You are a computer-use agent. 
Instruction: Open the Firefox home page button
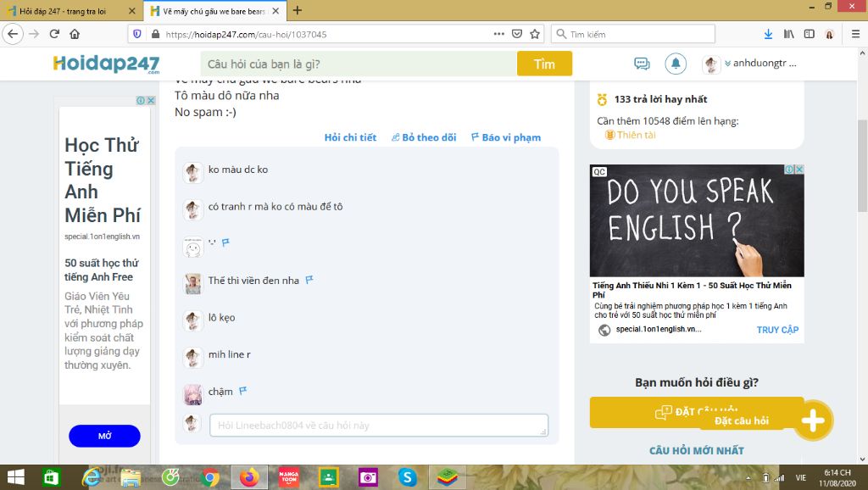click(75, 34)
